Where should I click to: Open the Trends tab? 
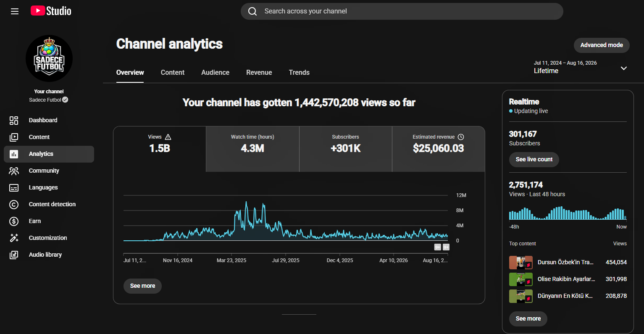[299, 72]
